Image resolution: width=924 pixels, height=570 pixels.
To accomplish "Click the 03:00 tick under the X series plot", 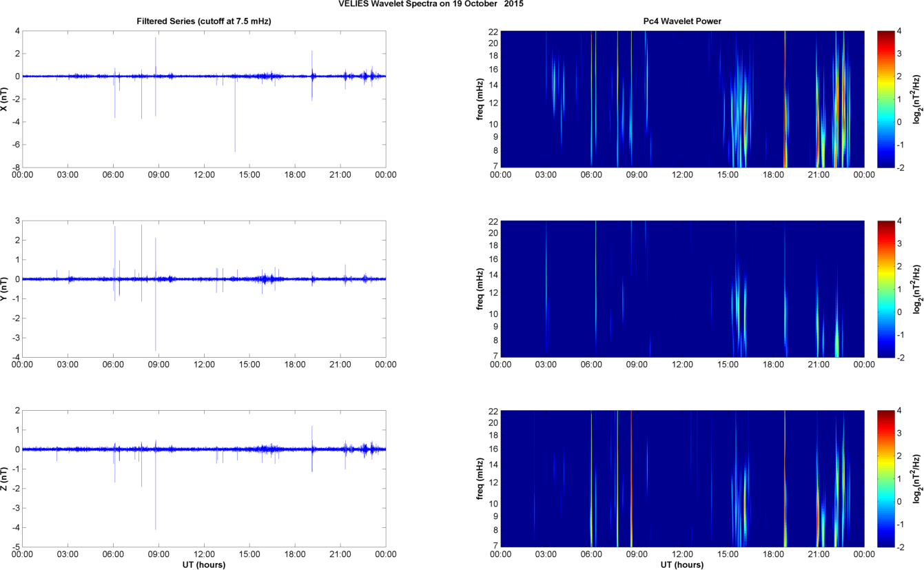I will pyautogui.click(x=68, y=174).
